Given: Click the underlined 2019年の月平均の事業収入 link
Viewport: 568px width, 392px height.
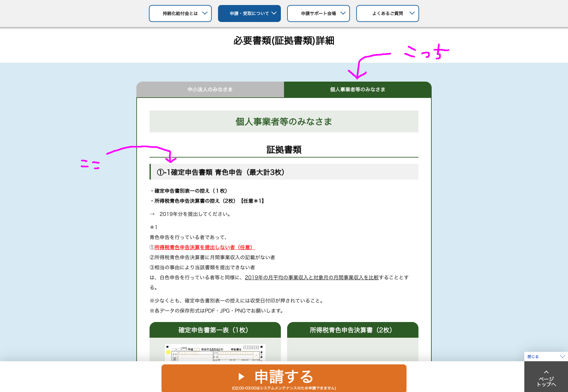Looking at the screenshot, I should point(312,277).
